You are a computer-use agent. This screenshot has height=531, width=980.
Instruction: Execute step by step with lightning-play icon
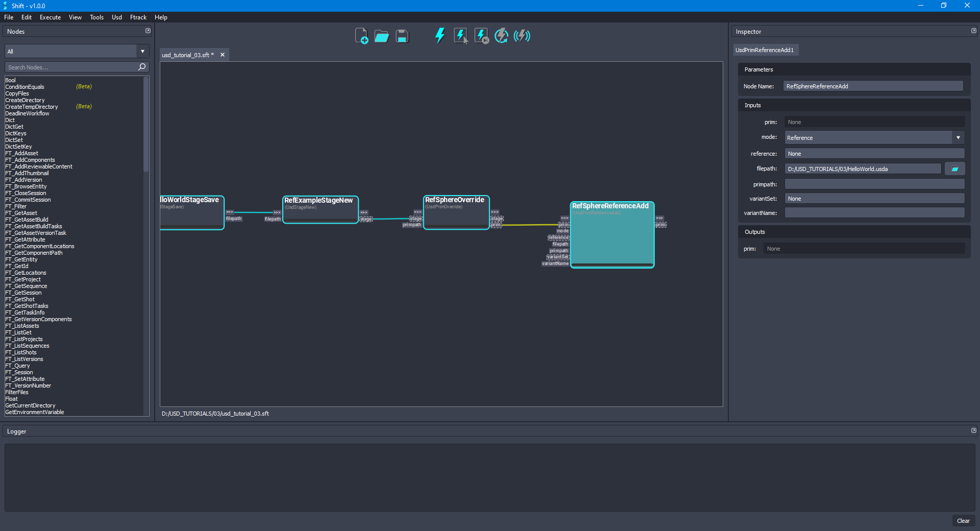point(481,35)
